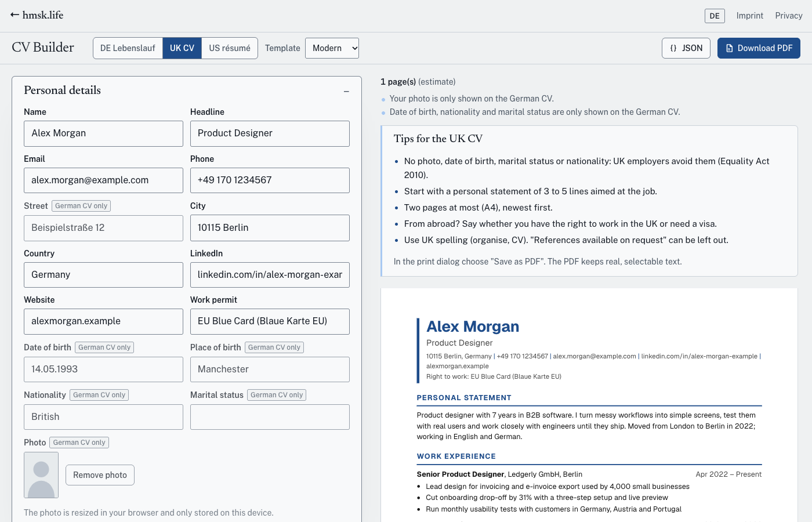Click the PERSONAL STATEMENT heading in preview
The height and width of the screenshot is (522, 812).
pos(464,398)
